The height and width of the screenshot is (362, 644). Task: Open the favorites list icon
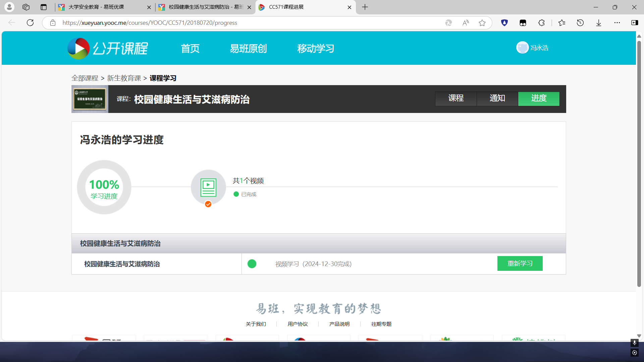[562, 23]
